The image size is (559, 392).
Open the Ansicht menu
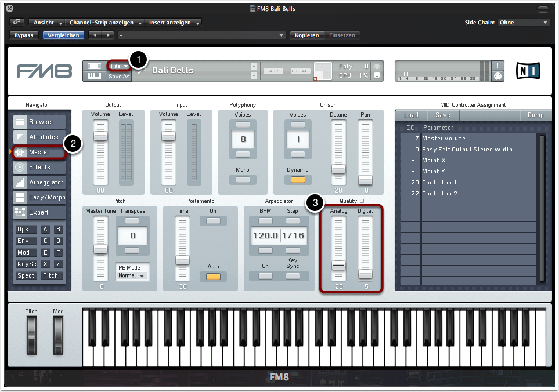click(48, 23)
